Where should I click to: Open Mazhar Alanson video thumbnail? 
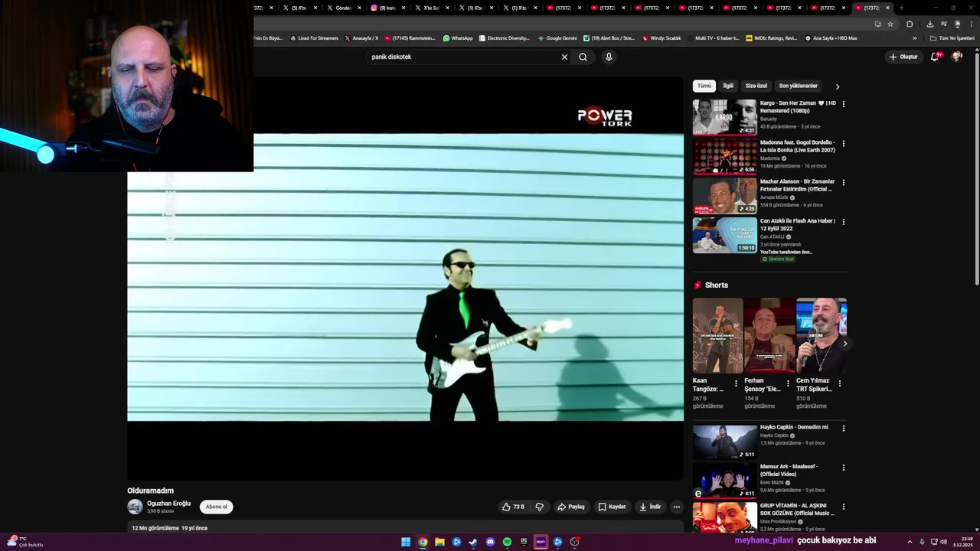725,195
